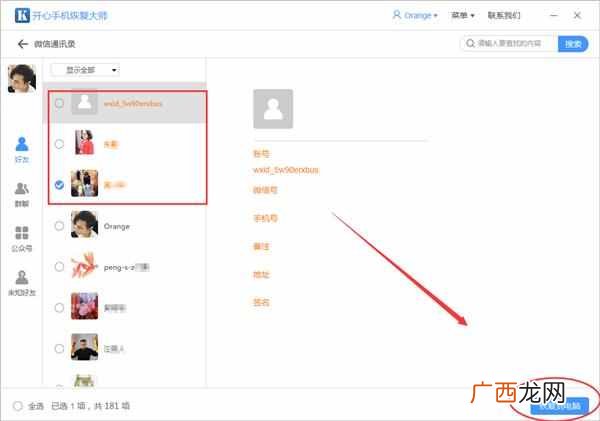Screen dimensions: 600x421
Task: Click the 微信通讯录 page title
Action: pos(55,44)
